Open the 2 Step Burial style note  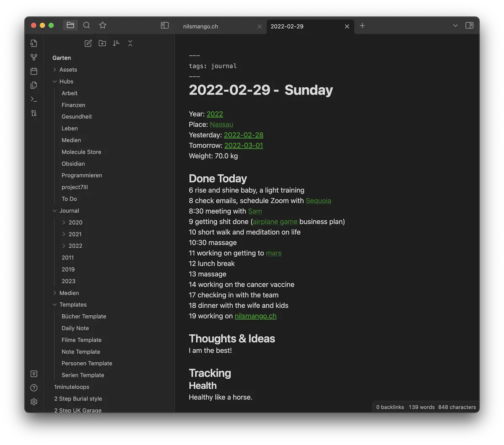pyautogui.click(x=78, y=399)
